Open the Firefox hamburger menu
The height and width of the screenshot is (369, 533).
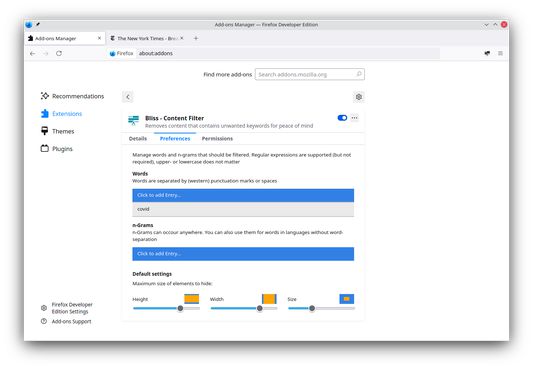(x=500, y=53)
